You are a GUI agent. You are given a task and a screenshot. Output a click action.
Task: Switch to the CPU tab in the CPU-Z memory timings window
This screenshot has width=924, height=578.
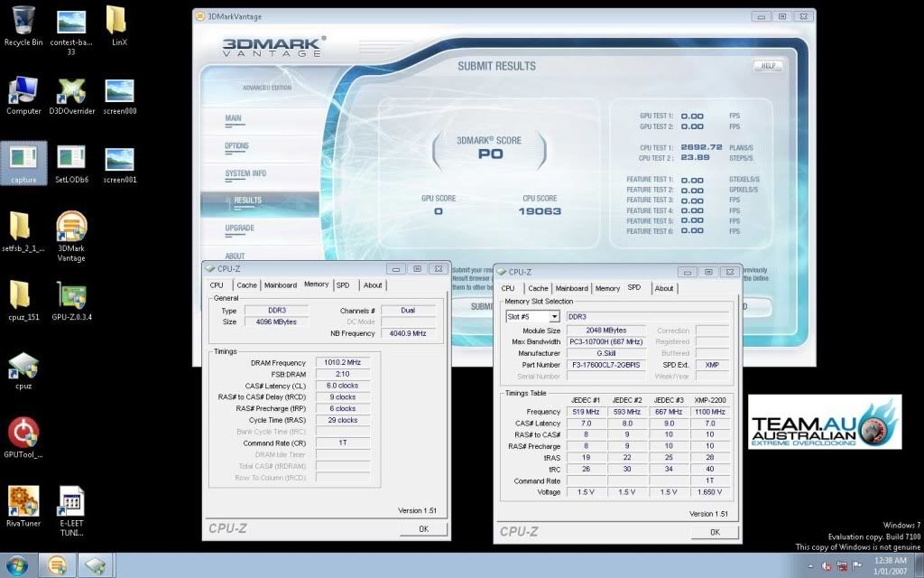click(x=217, y=285)
